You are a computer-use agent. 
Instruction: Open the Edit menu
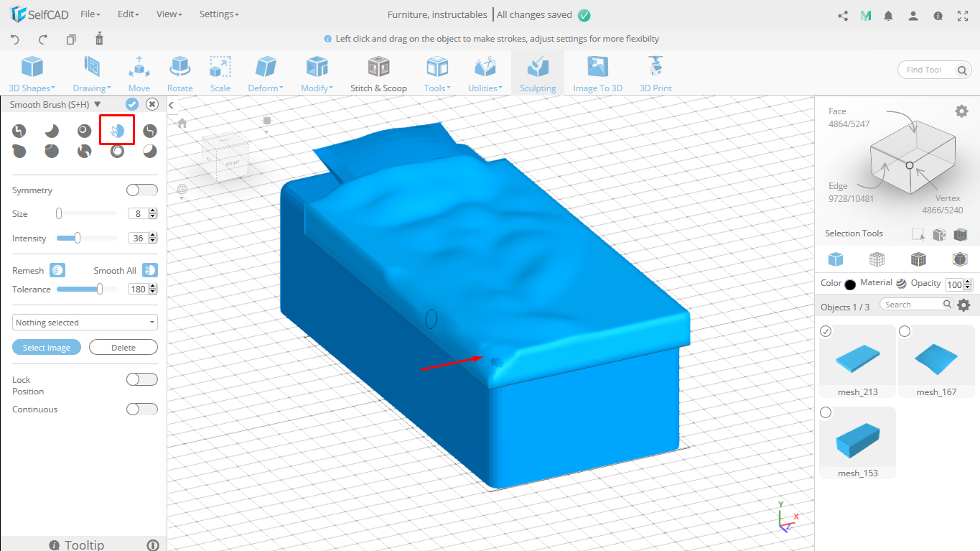coord(128,14)
